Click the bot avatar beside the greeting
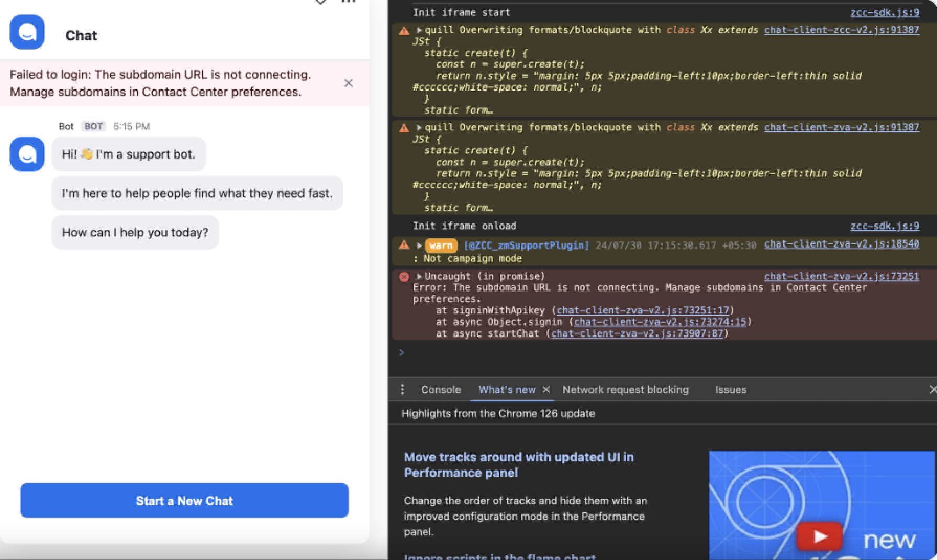937x560 pixels. pos(27,154)
